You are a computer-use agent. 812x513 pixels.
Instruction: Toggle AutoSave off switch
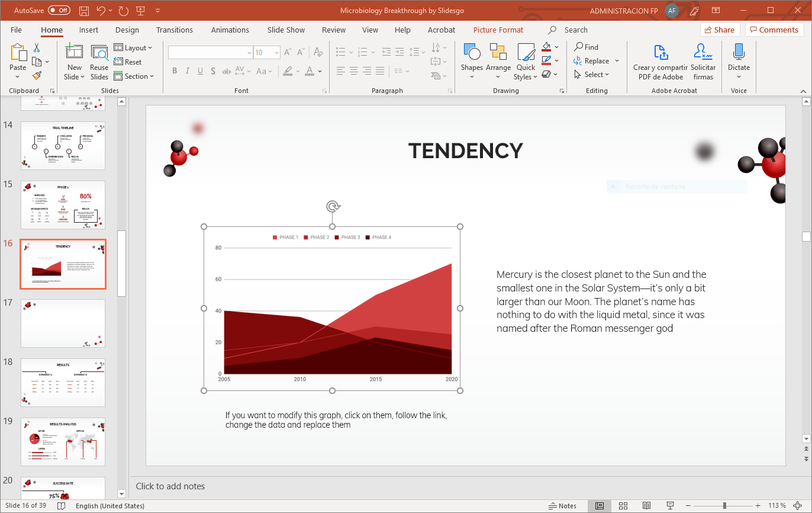point(58,10)
